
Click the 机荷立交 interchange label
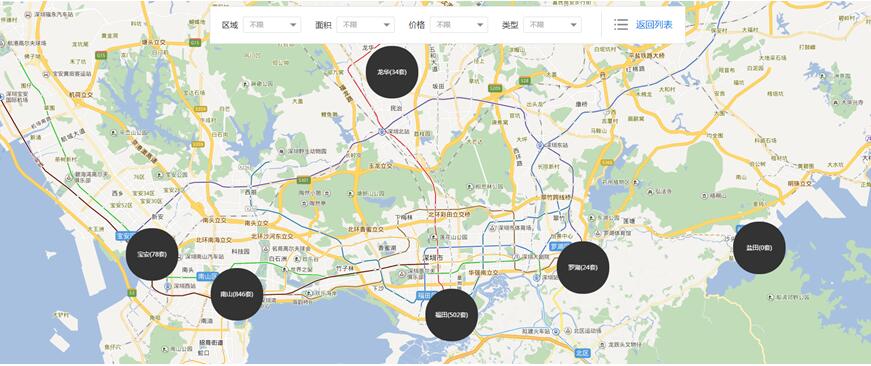click(x=82, y=94)
